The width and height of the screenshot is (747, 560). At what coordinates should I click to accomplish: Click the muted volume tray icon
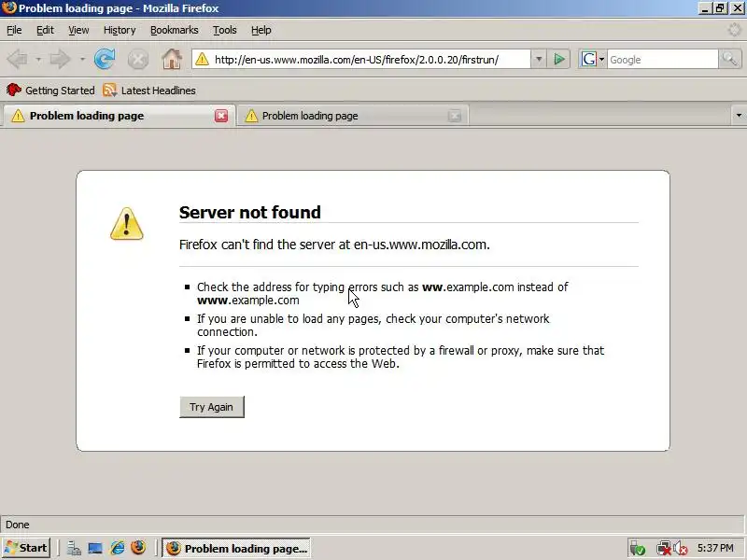click(x=681, y=549)
